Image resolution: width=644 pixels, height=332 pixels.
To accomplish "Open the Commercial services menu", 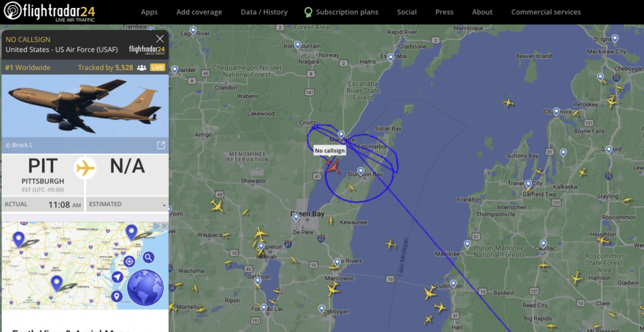I will tap(546, 12).
